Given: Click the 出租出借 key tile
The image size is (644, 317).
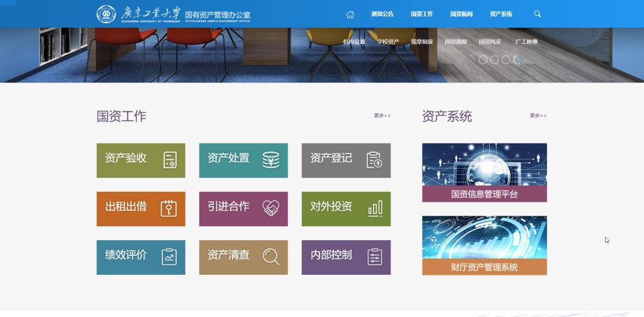Looking at the screenshot, I should point(141,208).
